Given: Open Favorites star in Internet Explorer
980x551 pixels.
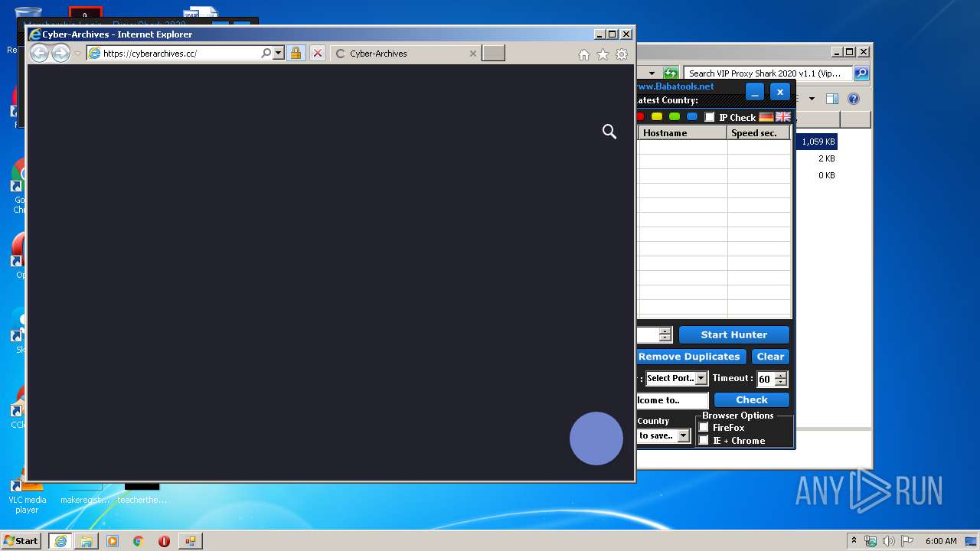Looking at the screenshot, I should (603, 54).
